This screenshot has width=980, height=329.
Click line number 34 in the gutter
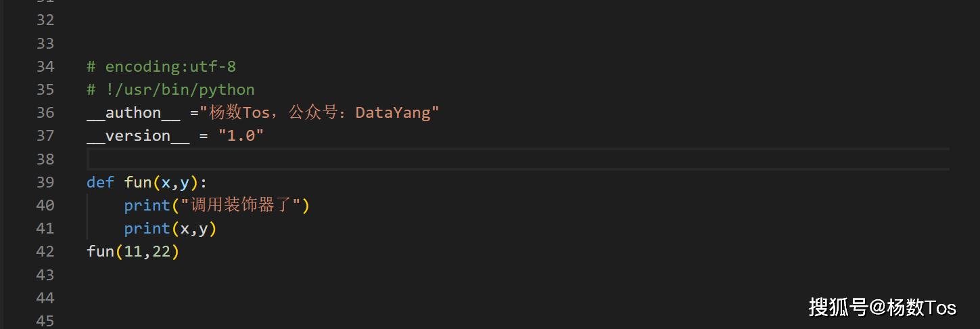tap(45, 66)
